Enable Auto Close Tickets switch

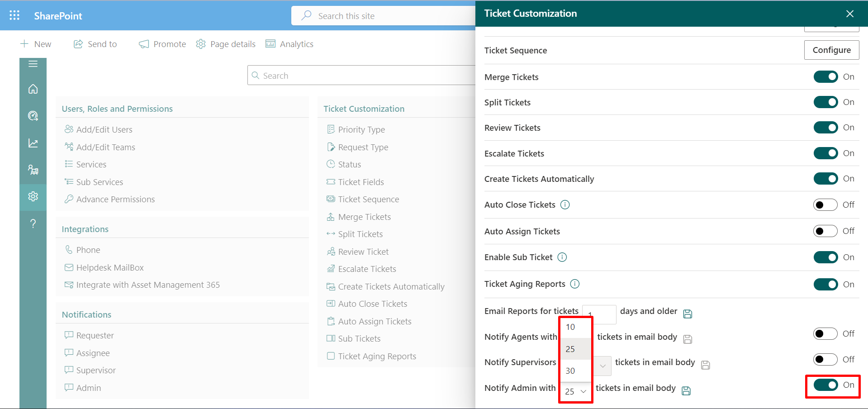pyautogui.click(x=825, y=205)
